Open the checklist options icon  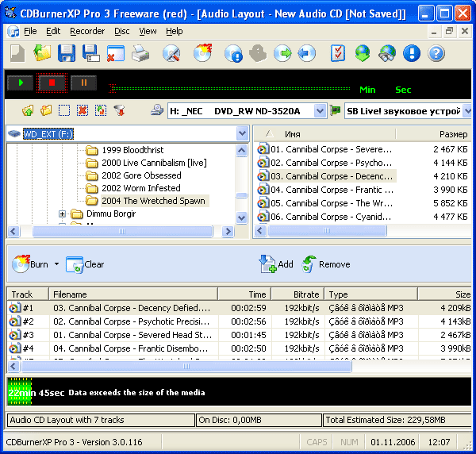pyautogui.click(x=338, y=53)
